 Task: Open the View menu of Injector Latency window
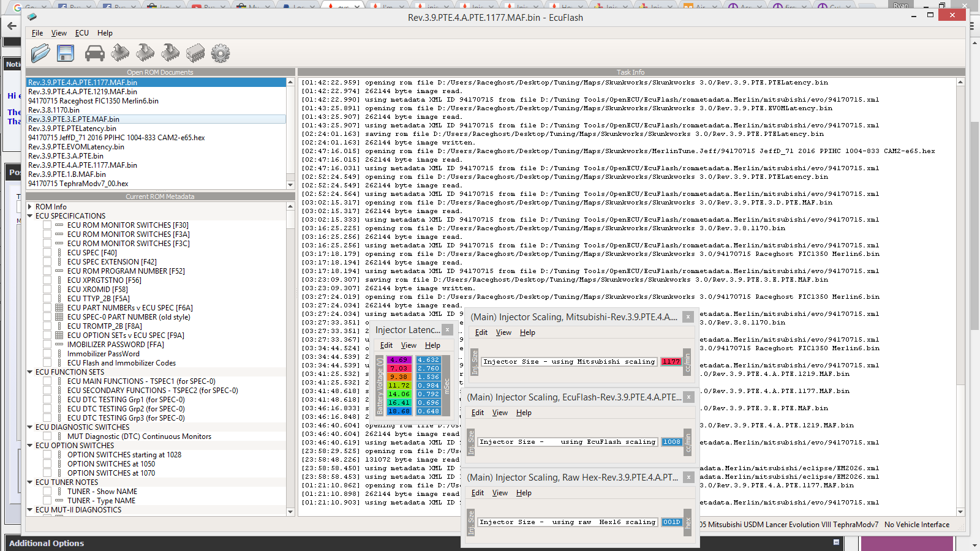coord(409,345)
